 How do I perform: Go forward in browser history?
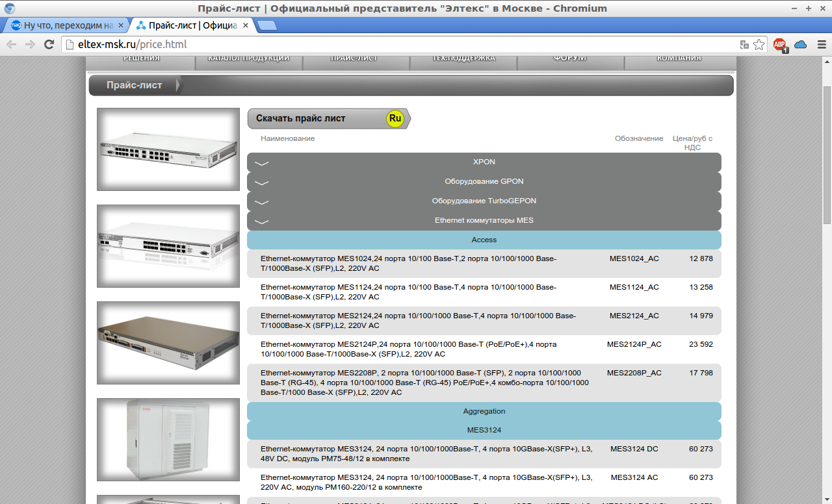(x=30, y=44)
